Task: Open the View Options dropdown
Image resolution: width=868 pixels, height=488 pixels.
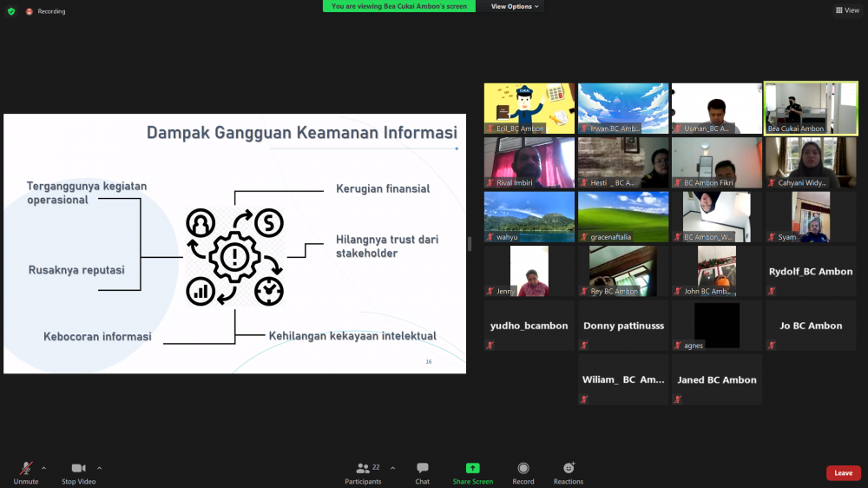Action: coord(515,6)
